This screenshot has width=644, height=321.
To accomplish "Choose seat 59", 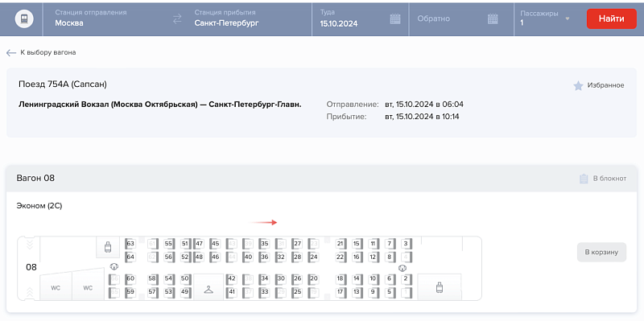I will click(130, 293).
